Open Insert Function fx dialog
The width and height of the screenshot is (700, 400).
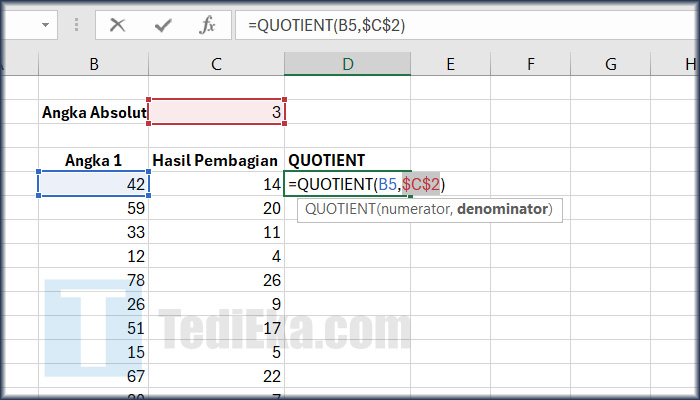[x=207, y=25]
